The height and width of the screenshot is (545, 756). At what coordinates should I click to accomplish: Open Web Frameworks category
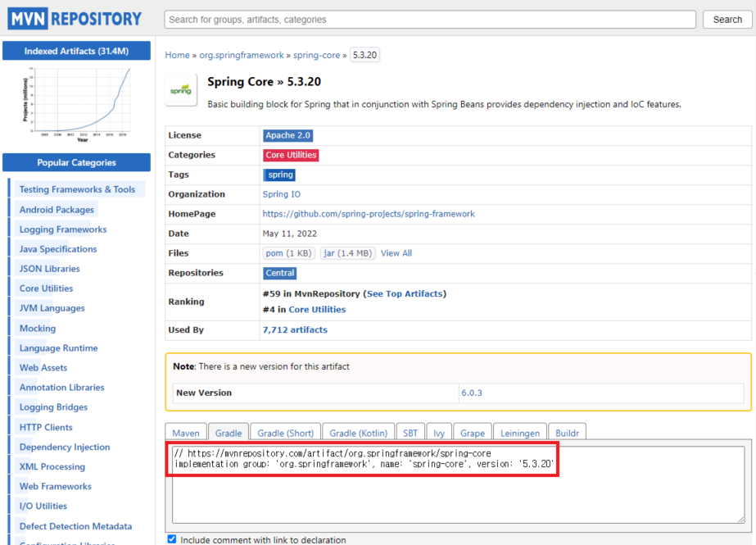(56, 487)
